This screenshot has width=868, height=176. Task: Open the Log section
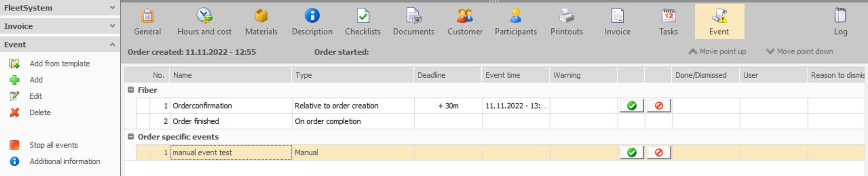[x=840, y=22]
